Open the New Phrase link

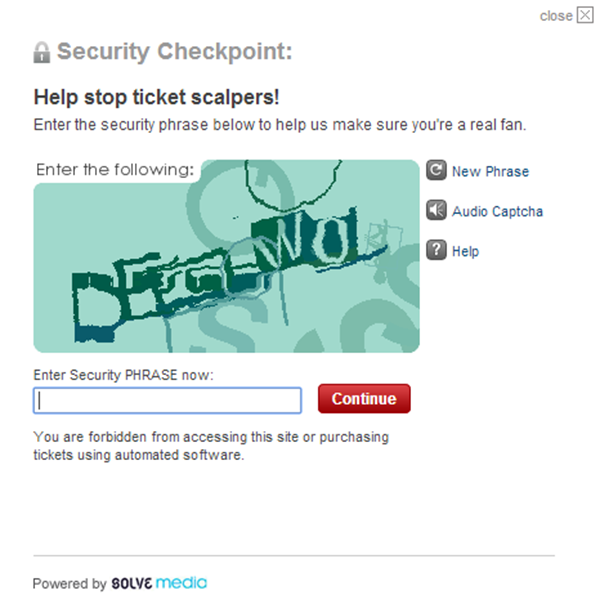pos(490,171)
